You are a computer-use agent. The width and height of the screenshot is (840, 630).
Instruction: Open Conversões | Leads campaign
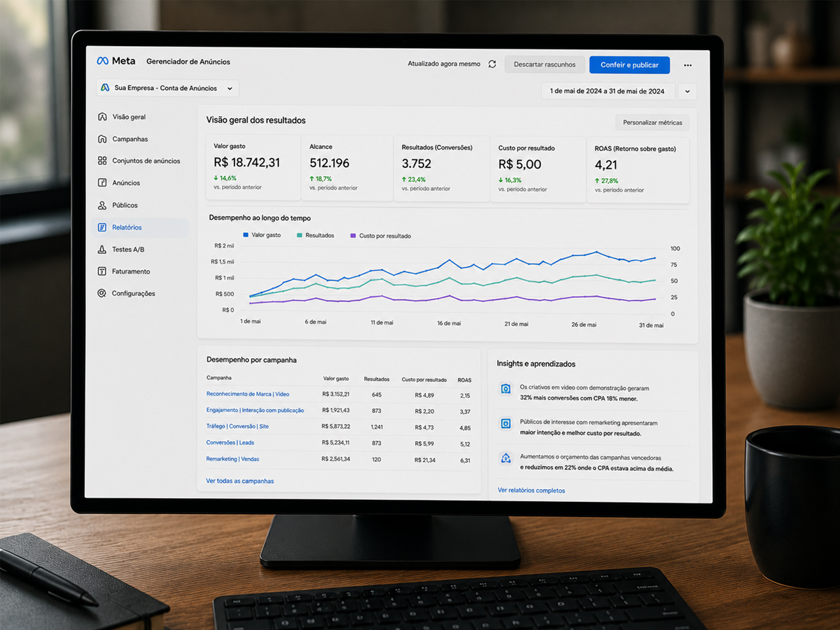coord(230,442)
